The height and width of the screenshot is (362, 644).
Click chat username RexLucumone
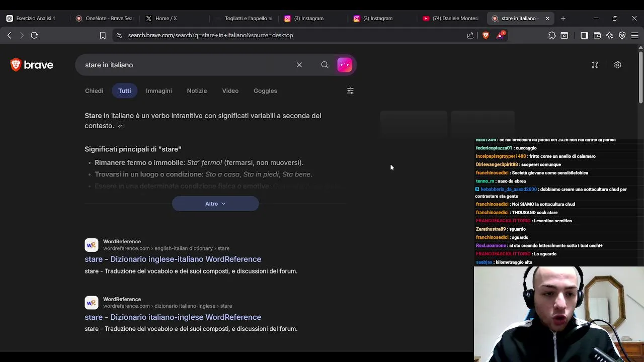pyautogui.click(x=491, y=246)
